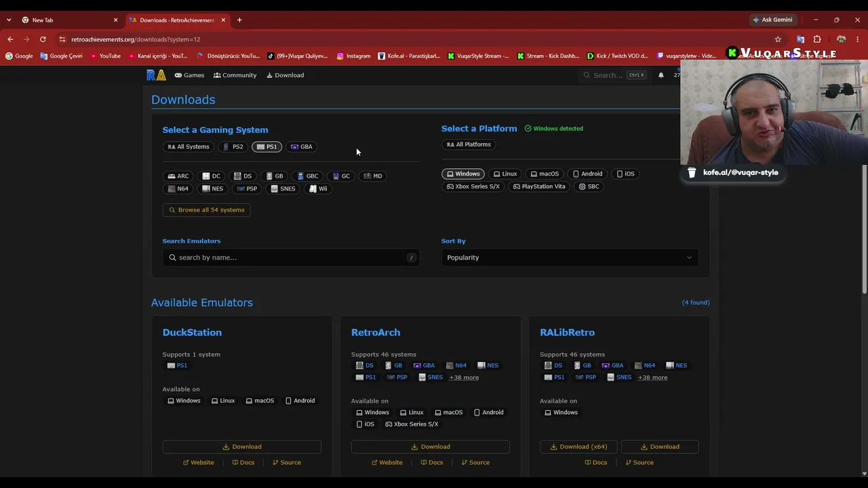Download DuckStation
This screenshot has width=868, height=488.
pyautogui.click(x=242, y=447)
